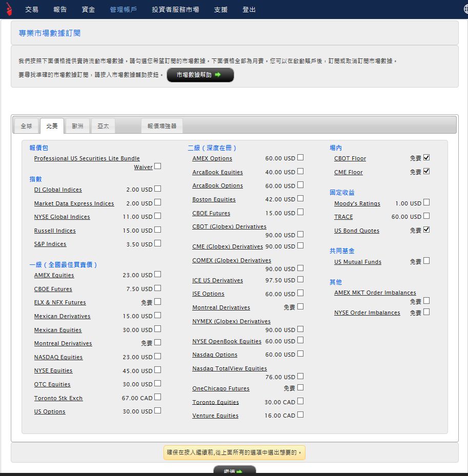Image resolution: width=468 pixels, height=476 pixels.
Task: Uncheck the US Bond Quotes checkbox
Action: tap(426, 230)
